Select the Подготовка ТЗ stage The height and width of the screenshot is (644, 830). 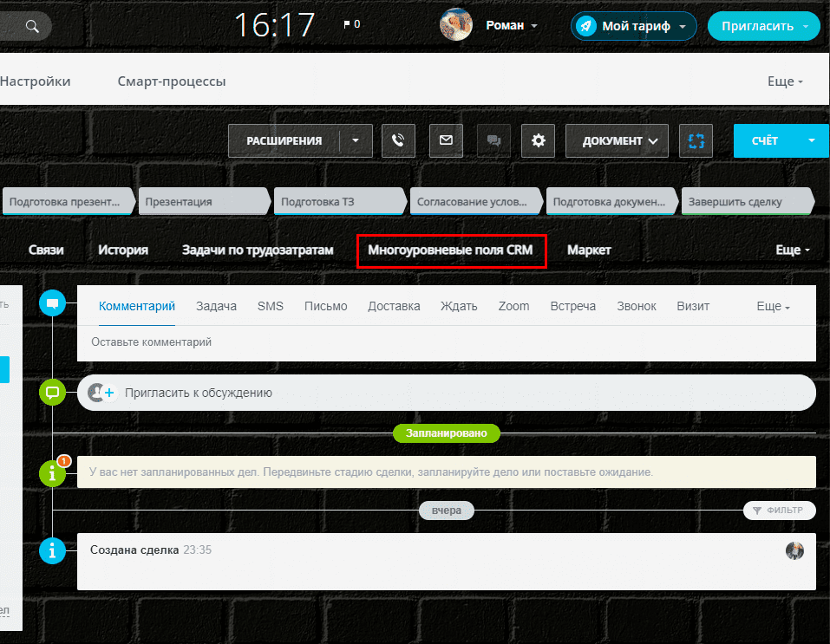coord(340,202)
